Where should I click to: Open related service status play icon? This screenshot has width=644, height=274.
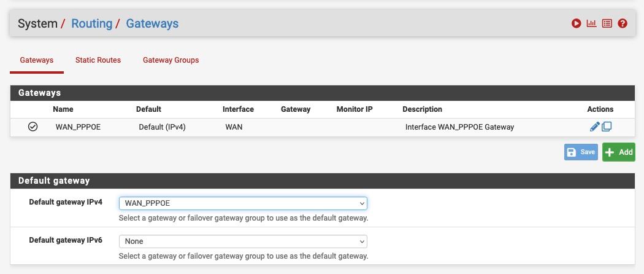point(576,24)
